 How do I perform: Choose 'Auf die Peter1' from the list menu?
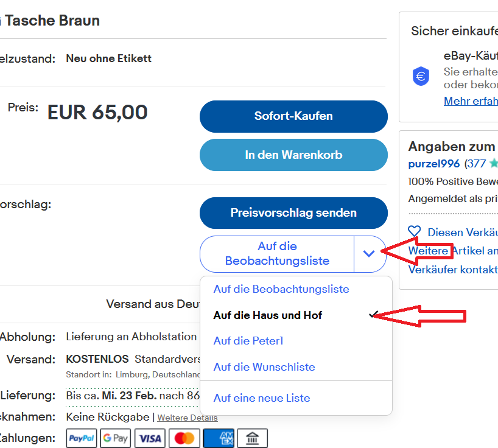[248, 341]
